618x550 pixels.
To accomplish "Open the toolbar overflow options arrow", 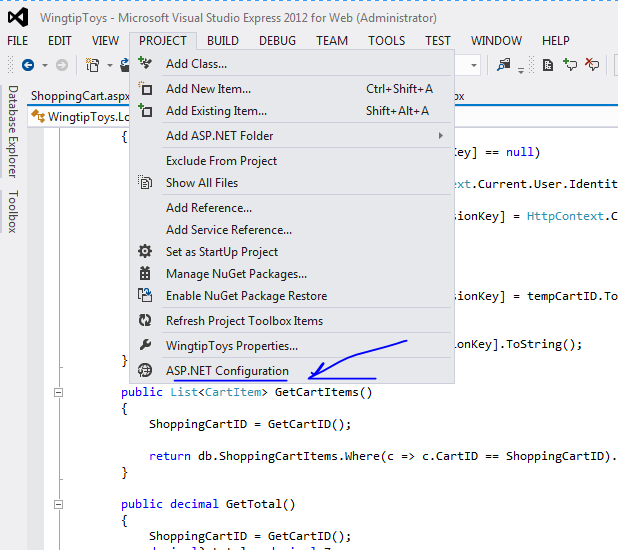I will click(521, 71).
